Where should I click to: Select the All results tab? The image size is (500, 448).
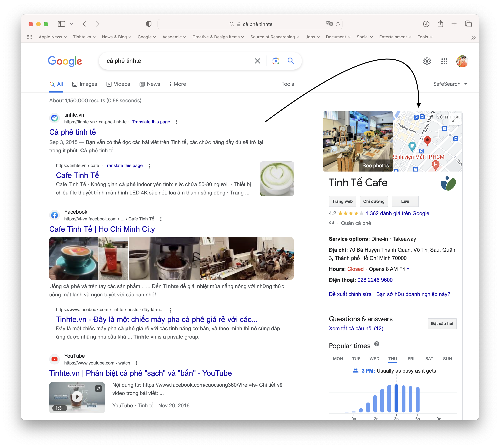point(56,84)
